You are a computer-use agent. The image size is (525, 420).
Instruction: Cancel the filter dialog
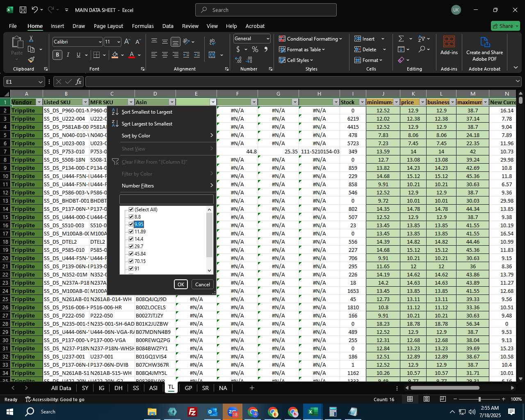pos(202,284)
